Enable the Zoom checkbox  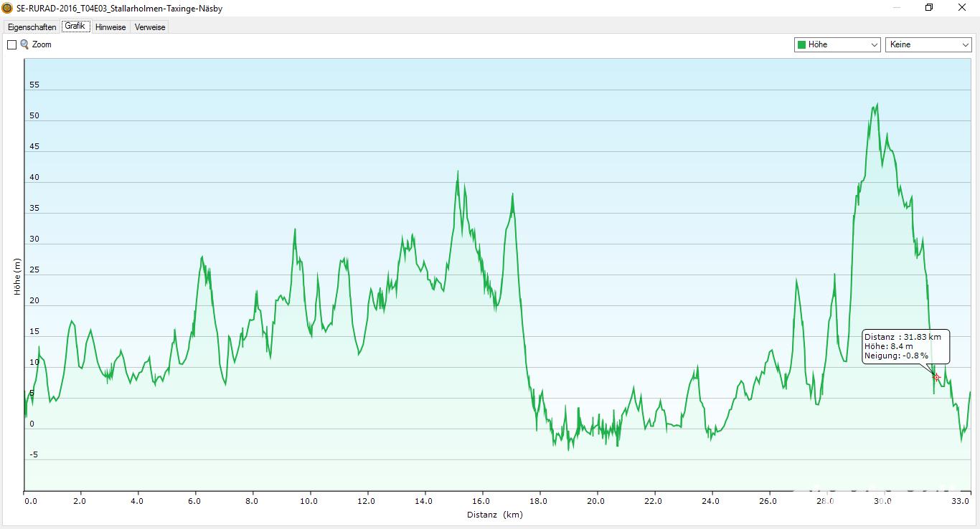point(11,44)
